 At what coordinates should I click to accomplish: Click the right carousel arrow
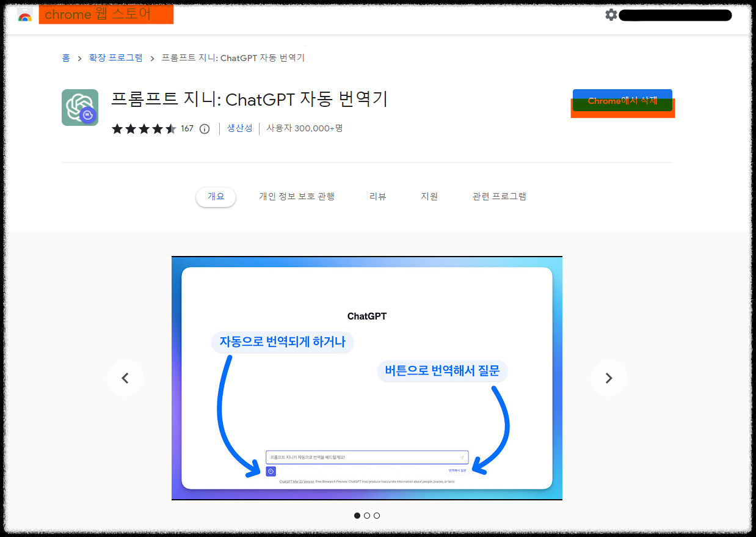tap(609, 378)
